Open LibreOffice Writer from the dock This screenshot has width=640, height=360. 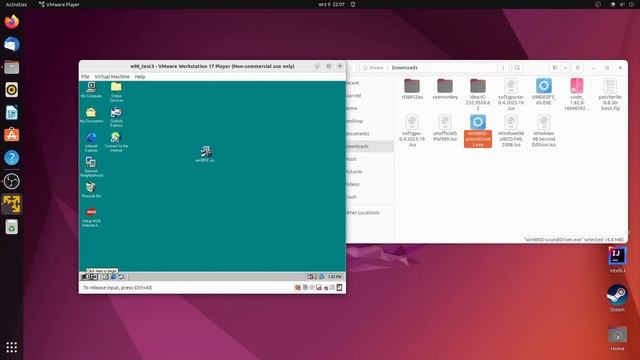(11, 112)
